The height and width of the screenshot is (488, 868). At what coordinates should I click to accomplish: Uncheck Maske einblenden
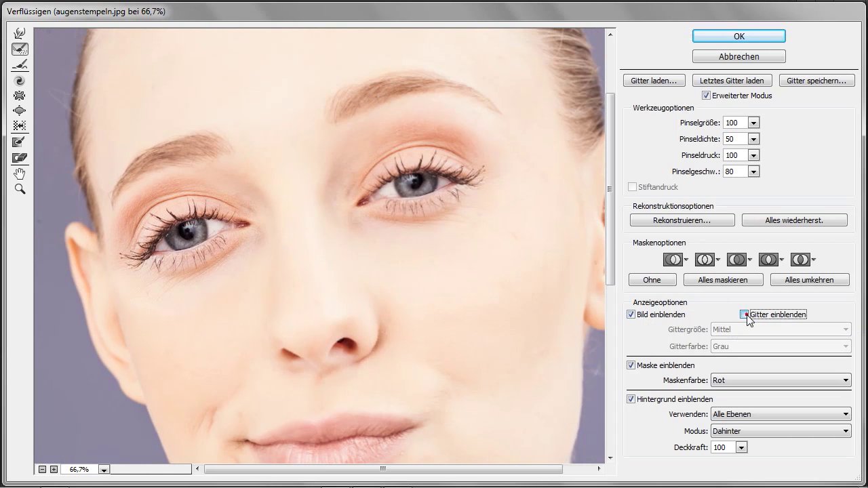click(631, 365)
